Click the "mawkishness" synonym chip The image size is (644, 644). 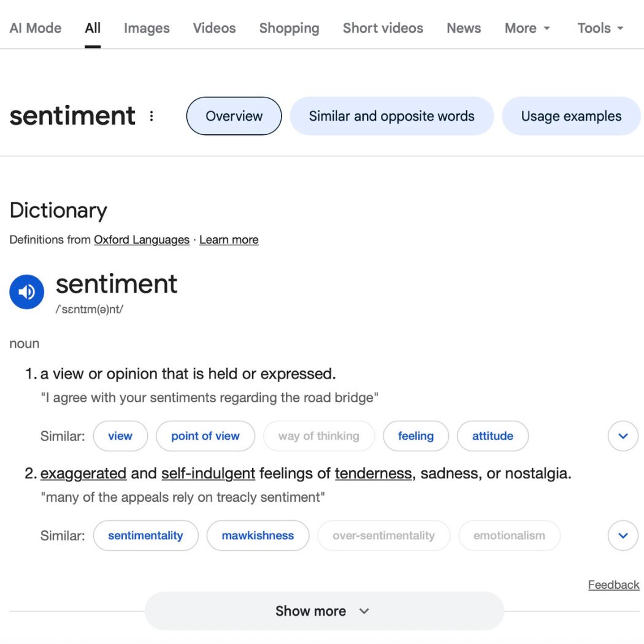click(258, 535)
